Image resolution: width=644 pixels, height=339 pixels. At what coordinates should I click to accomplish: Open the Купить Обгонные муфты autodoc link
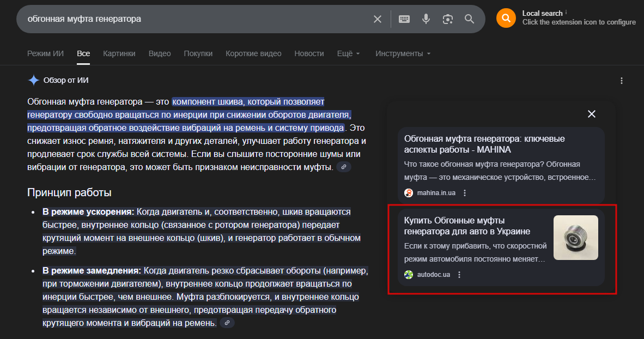coord(467,226)
